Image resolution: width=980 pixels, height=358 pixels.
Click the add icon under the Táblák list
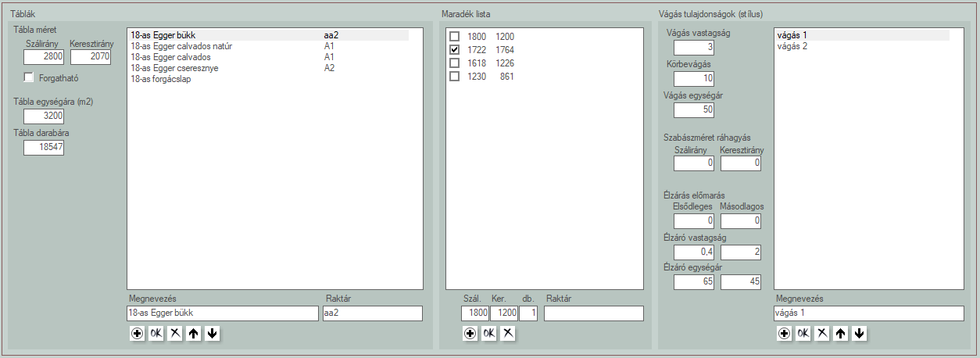[x=137, y=333]
